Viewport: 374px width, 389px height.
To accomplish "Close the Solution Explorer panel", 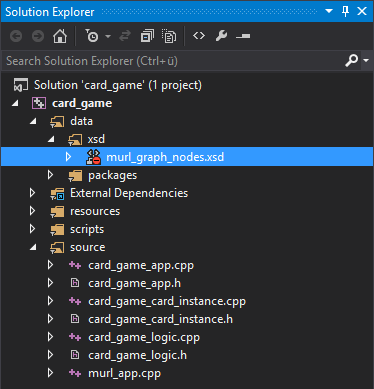I will (362, 11).
